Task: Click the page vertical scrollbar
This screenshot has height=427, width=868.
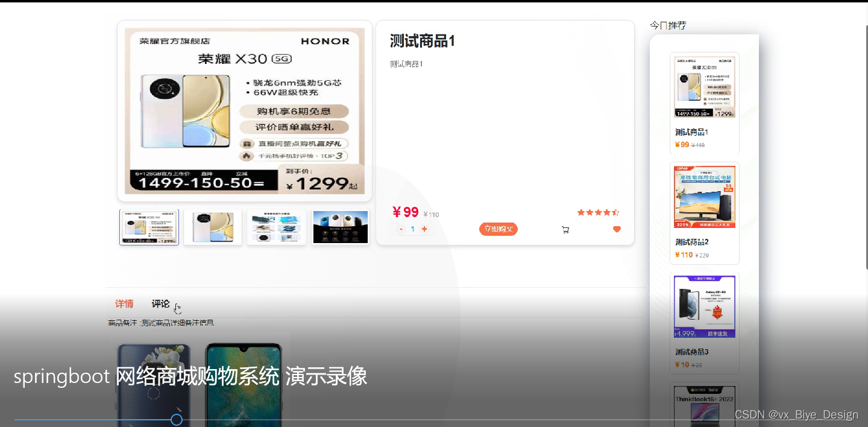Action: [866, 147]
